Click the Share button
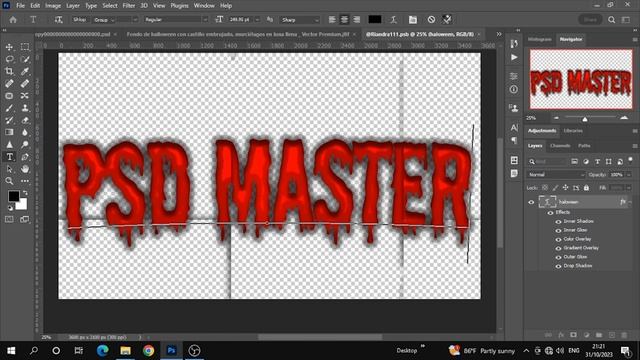This screenshot has height=360, width=640. tap(590, 20)
